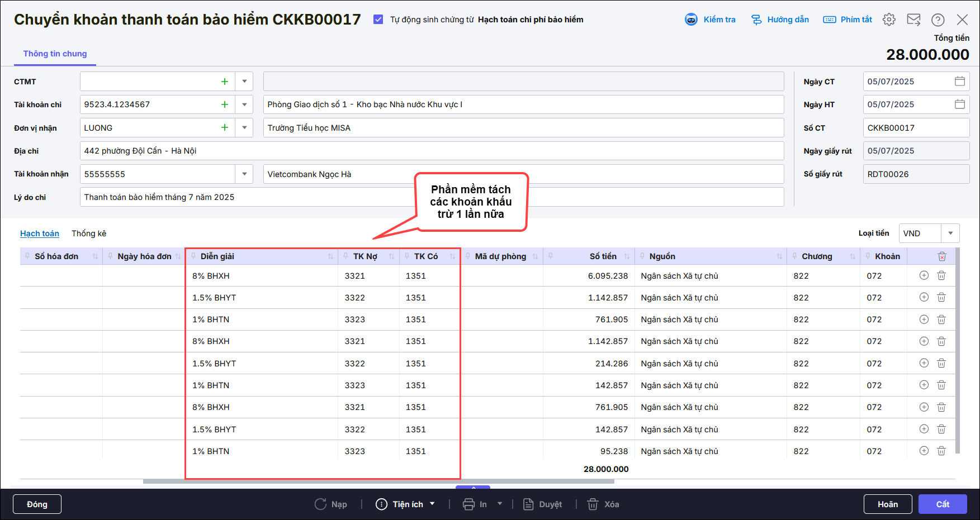Click the mail envelope icon
The width and height of the screenshot is (980, 520).
coord(913,20)
